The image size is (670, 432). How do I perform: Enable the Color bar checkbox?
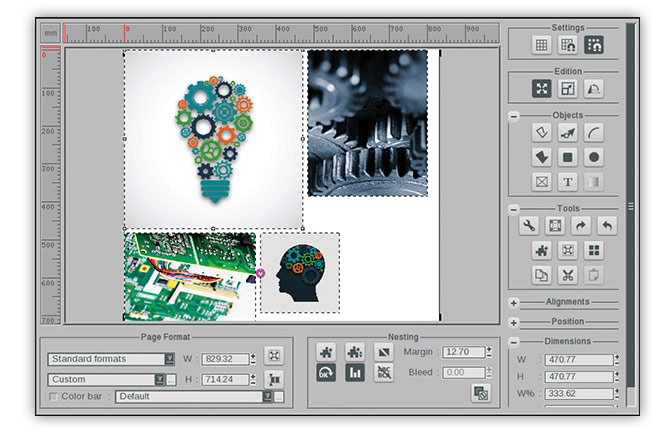coord(53,397)
